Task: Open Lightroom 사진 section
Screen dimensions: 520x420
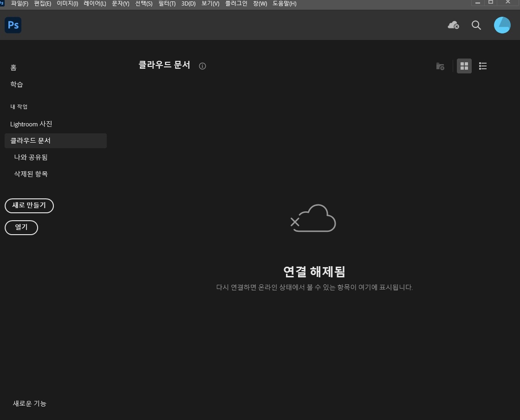Action: click(31, 124)
